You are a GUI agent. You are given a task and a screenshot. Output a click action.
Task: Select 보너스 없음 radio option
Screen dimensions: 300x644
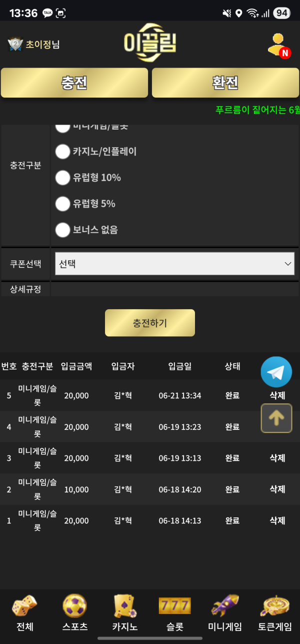(62, 230)
